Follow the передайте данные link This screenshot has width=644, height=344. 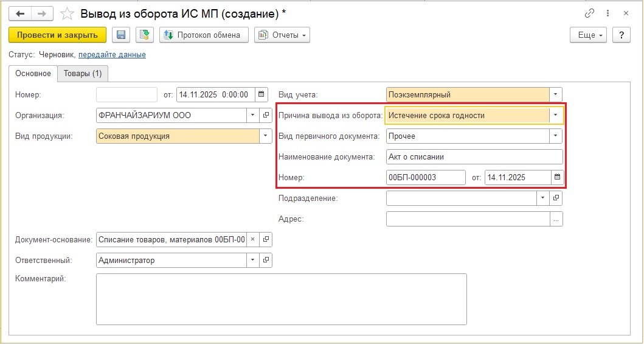(x=112, y=55)
